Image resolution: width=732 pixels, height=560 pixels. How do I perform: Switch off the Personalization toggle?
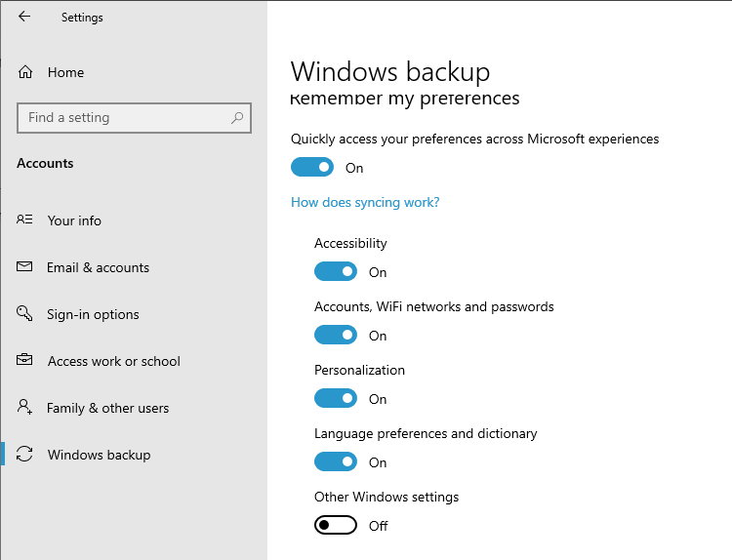tap(336, 398)
